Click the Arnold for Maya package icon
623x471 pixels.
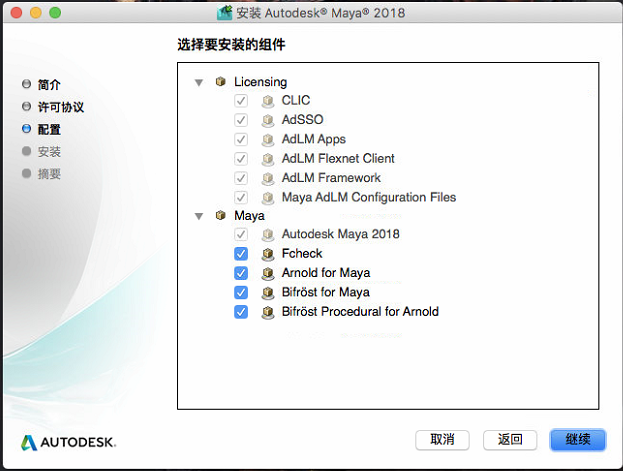[268, 273]
